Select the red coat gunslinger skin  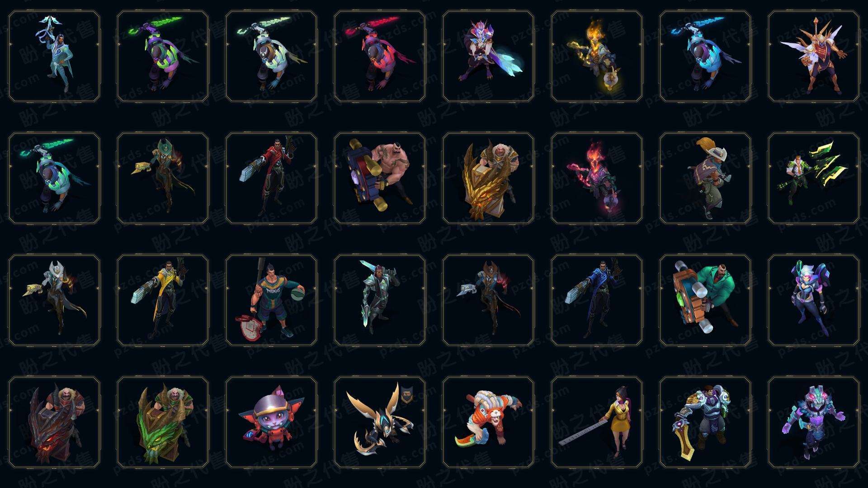point(271,178)
